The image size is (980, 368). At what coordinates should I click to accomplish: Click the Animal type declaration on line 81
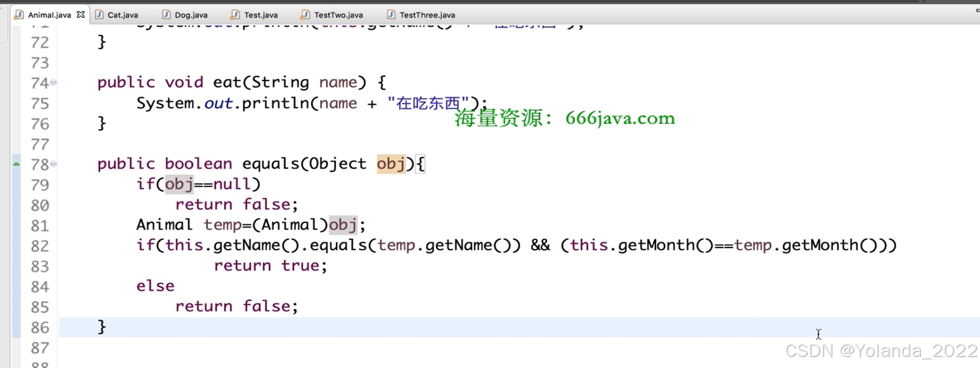(x=165, y=225)
